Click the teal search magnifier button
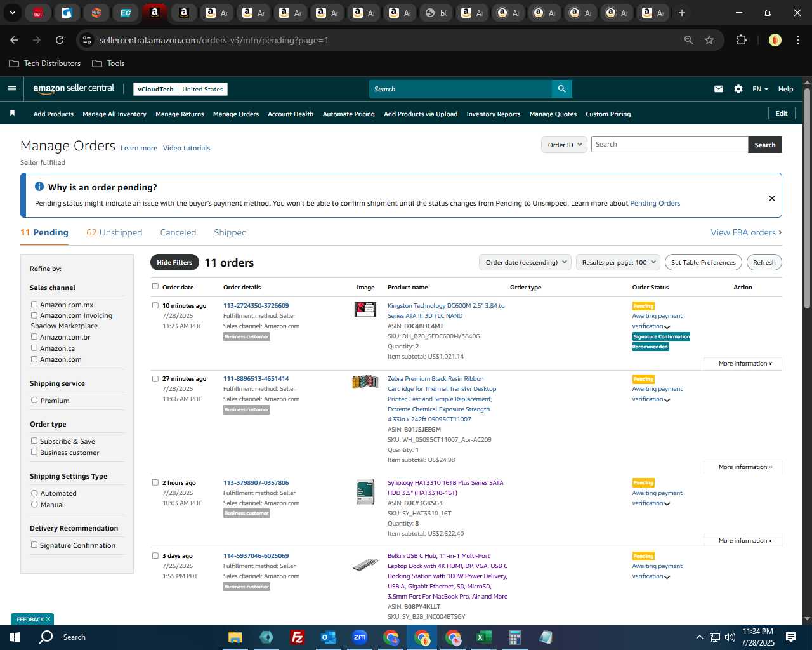 [562, 89]
